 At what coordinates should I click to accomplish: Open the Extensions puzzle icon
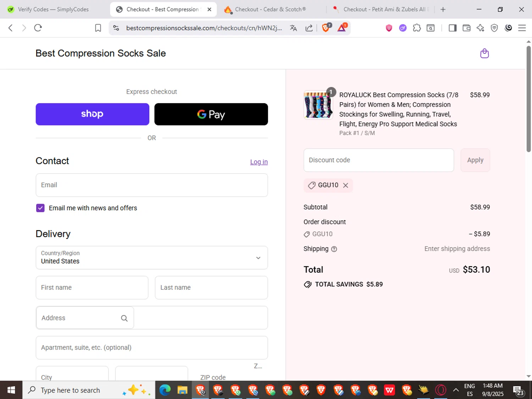coord(417,28)
